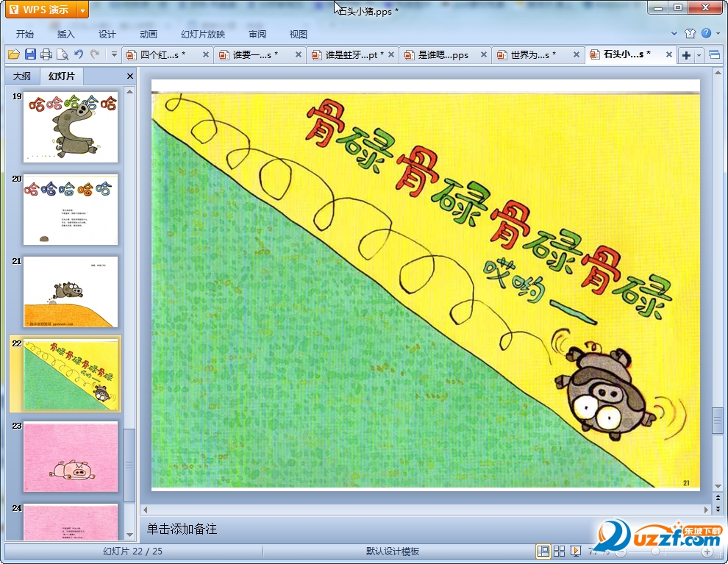Expand quick access toolbar customize arrow
Screen dimensions: 728x564
pyautogui.click(x=114, y=54)
